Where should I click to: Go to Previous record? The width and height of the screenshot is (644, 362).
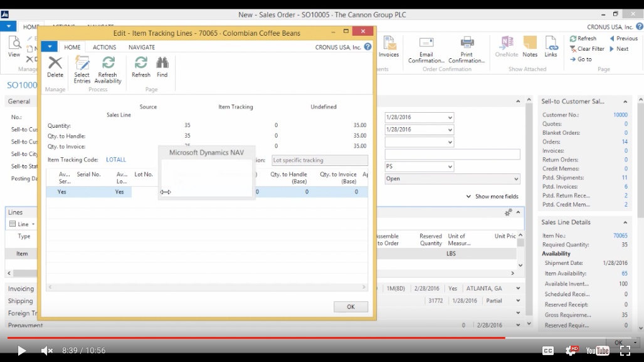623,38
